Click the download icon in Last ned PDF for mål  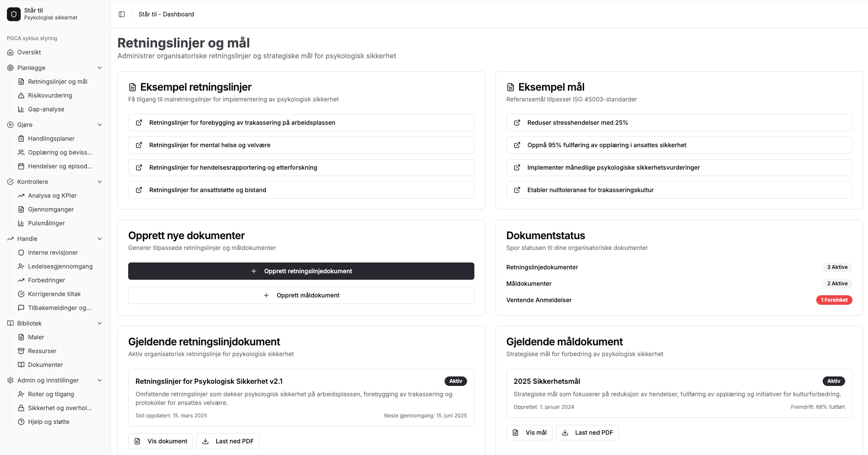tap(565, 433)
